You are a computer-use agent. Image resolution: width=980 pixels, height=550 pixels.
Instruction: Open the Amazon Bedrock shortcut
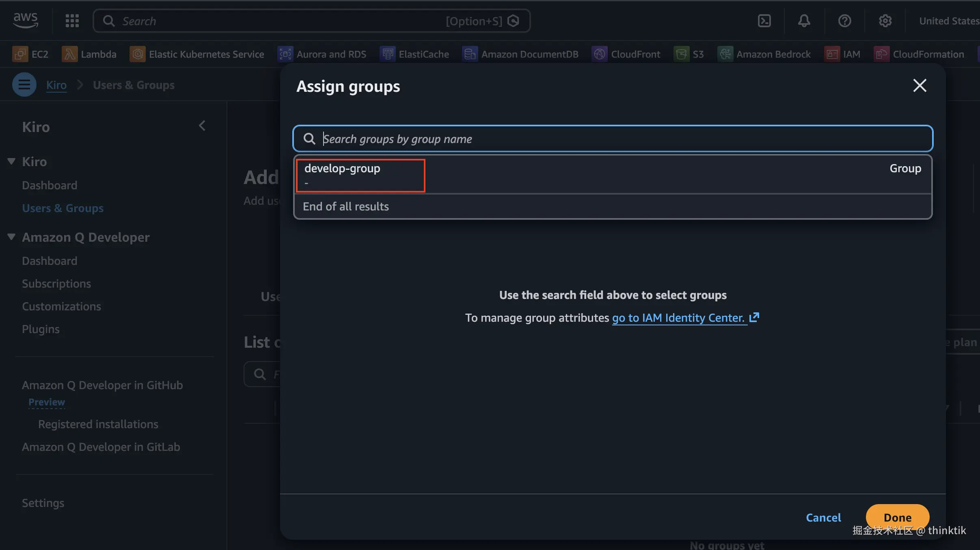[x=764, y=54]
